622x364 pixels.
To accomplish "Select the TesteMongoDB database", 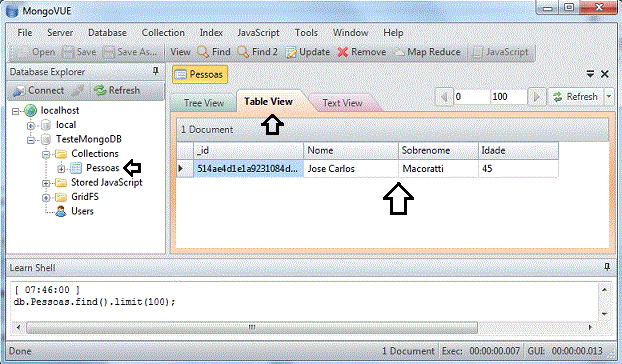I will point(88,139).
